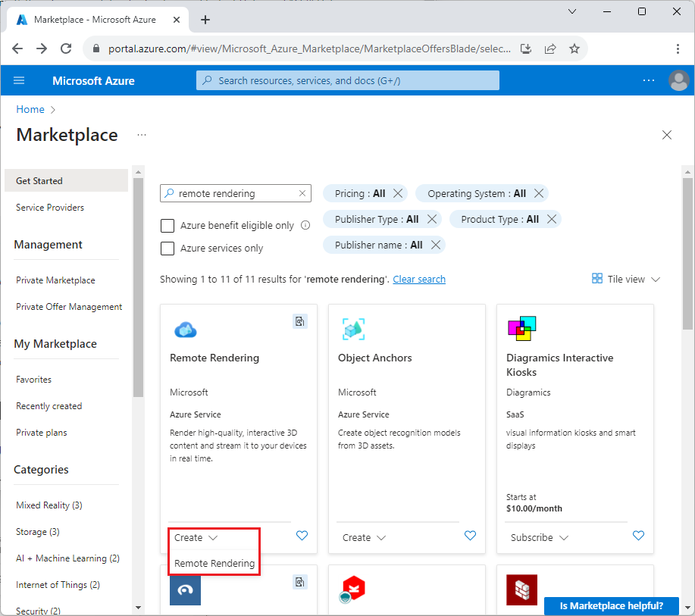
Task: Remove the Product Type filter
Action: click(x=552, y=219)
